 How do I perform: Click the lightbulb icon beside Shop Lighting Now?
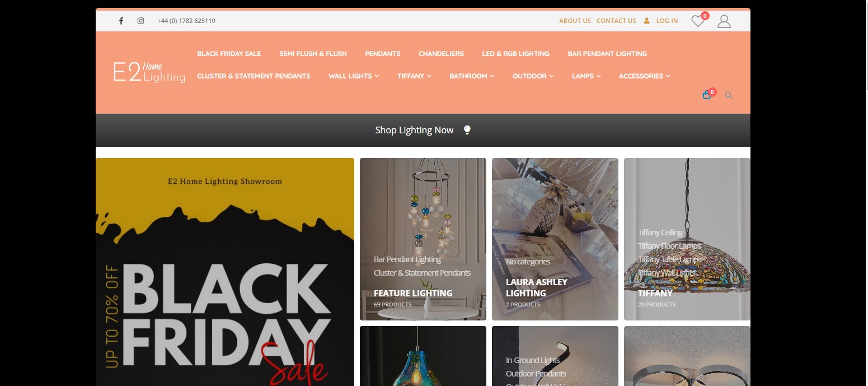[x=467, y=130]
